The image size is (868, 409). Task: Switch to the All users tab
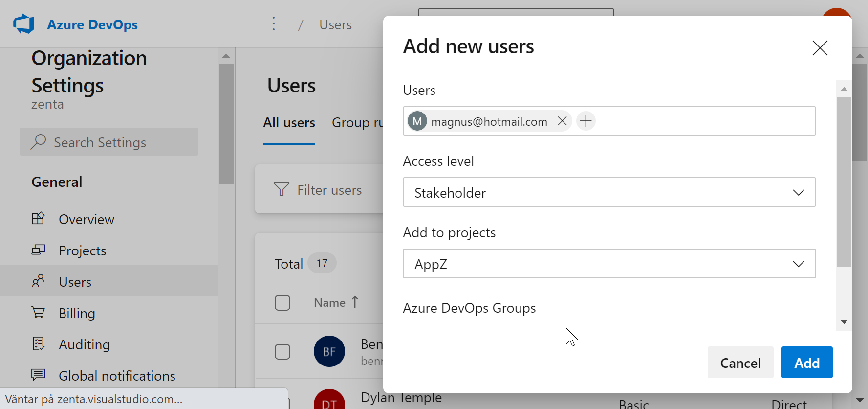pos(289,122)
